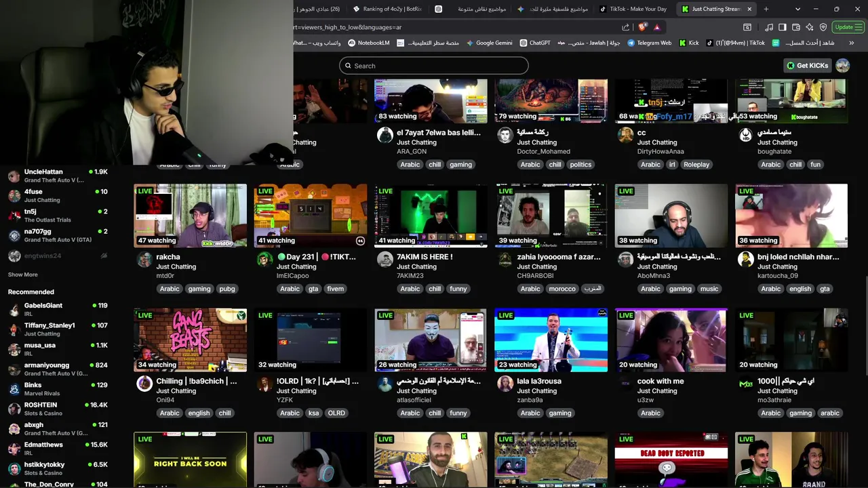The width and height of the screenshot is (868, 488).
Task: Open Leo AI sparkle icon
Action: coord(810,27)
